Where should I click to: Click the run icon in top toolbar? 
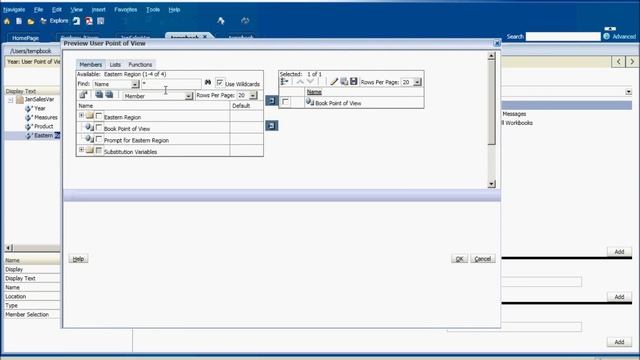point(221,21)
